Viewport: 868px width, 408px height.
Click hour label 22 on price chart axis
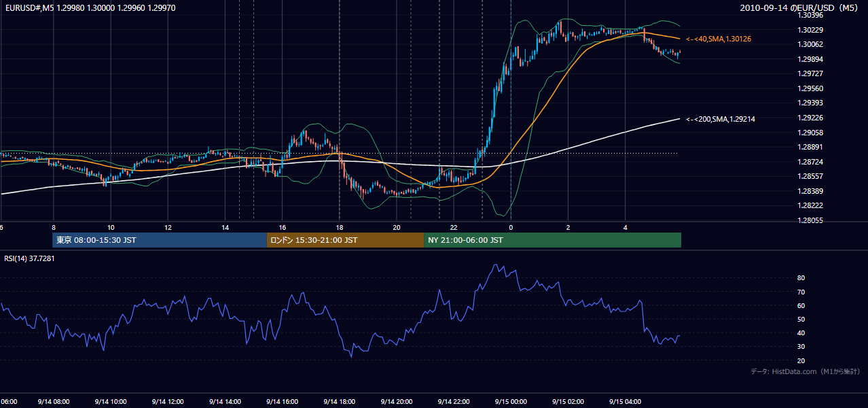[x=454, y=228]
